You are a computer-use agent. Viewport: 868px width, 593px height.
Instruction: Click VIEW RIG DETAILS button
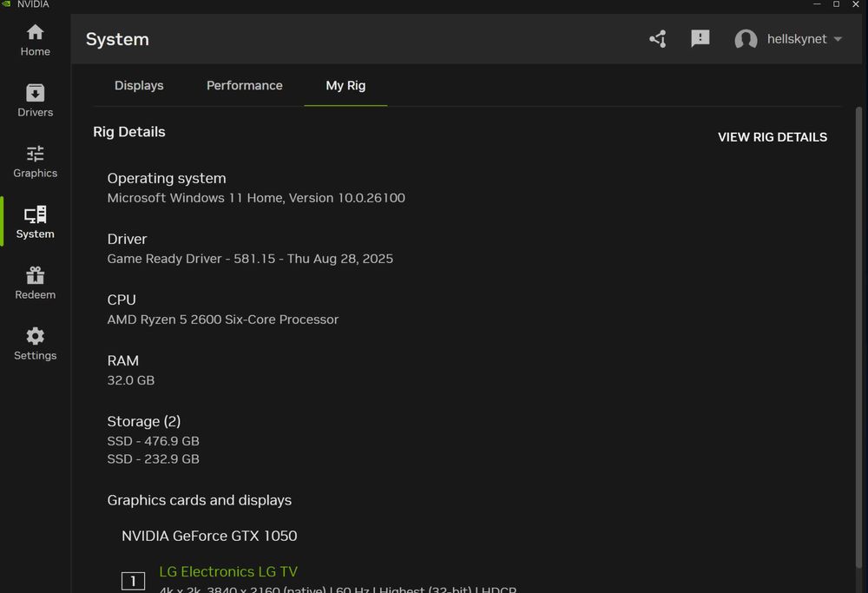point(773,137)
